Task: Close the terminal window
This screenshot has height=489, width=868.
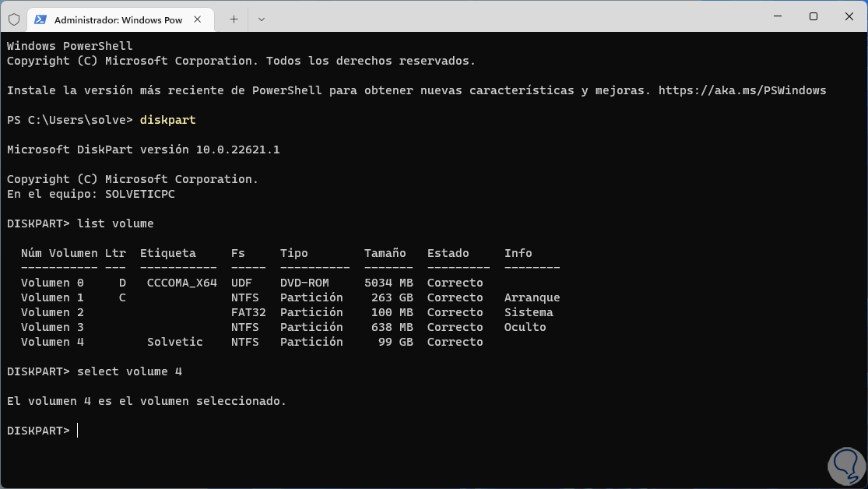Action: [x=849, y=16]
